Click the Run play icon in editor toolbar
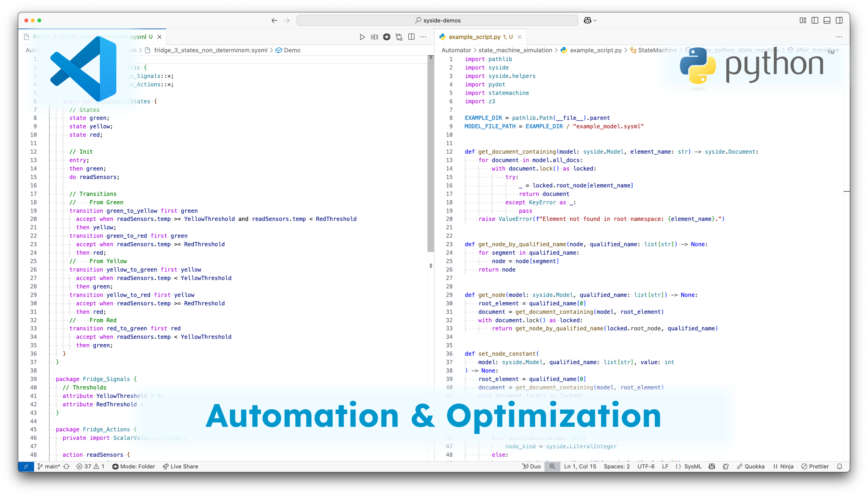868x496 pixels. 362,37
